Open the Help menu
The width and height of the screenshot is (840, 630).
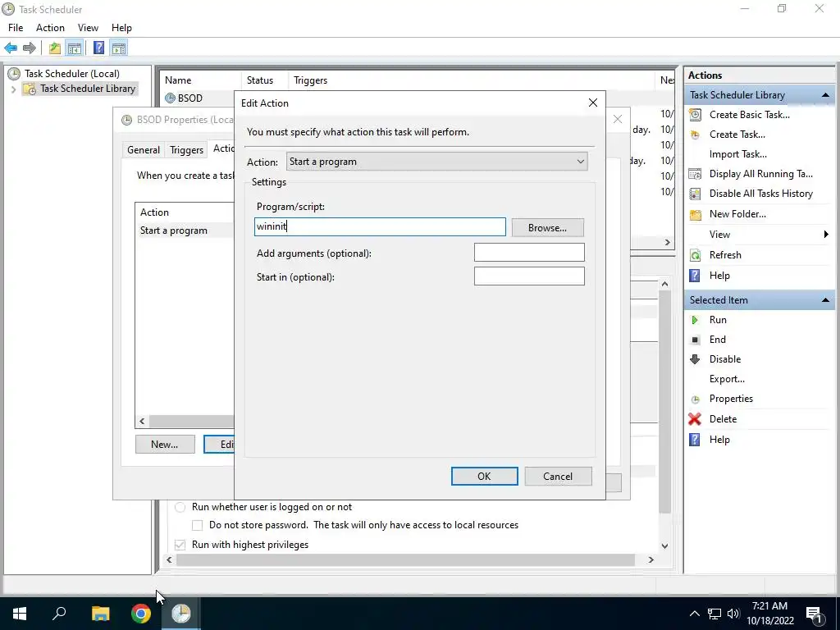[121, 28]
